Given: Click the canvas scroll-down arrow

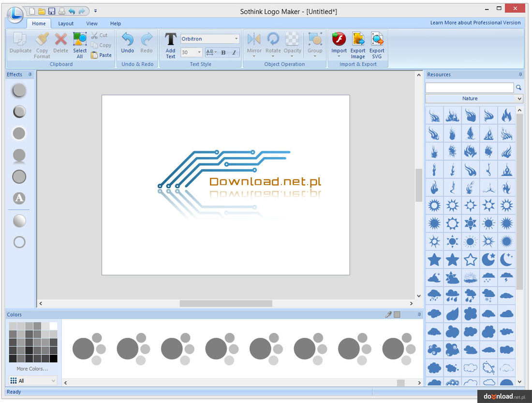Looking at the screenshot, I should pyautogui.click(x=419, y=296).
